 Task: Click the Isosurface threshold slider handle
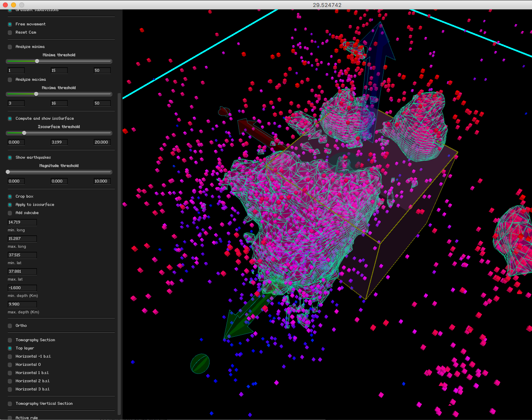click(x=24, y=133)
